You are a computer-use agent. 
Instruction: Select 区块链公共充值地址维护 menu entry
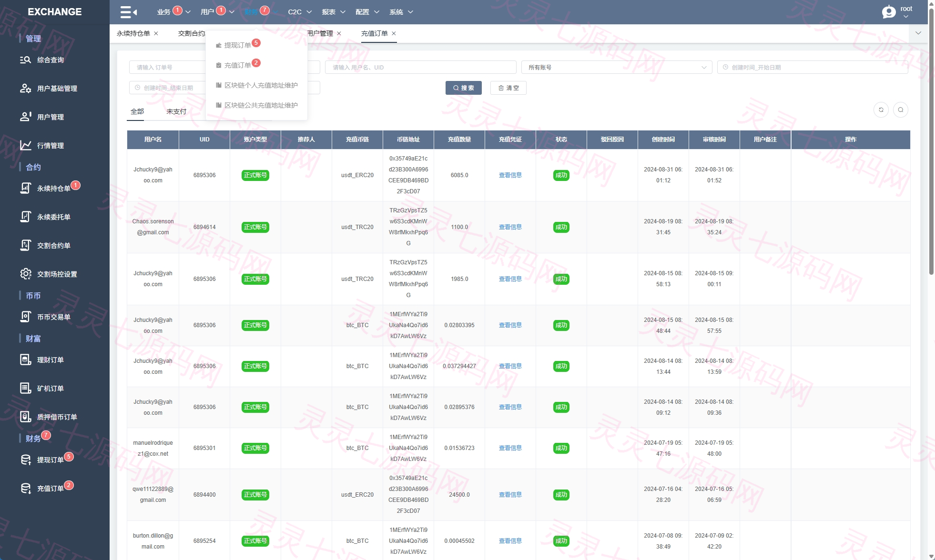(256, 105)
